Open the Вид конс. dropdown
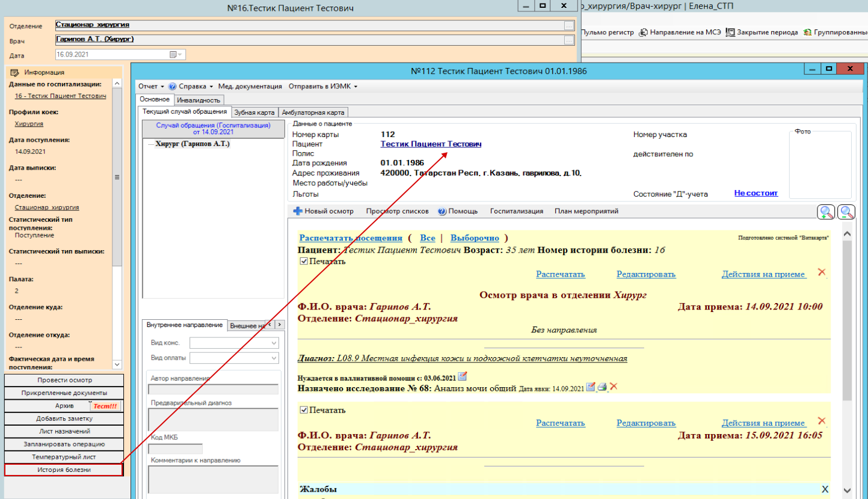 [x=274, y=343]
